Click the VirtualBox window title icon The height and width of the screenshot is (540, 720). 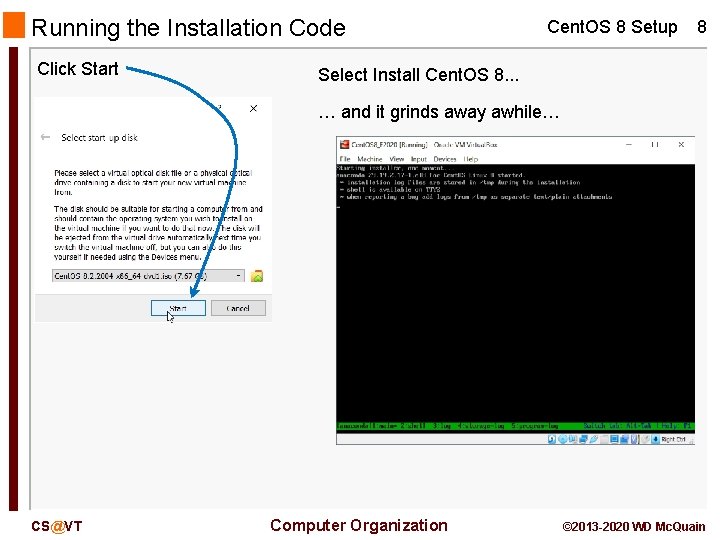344,144
